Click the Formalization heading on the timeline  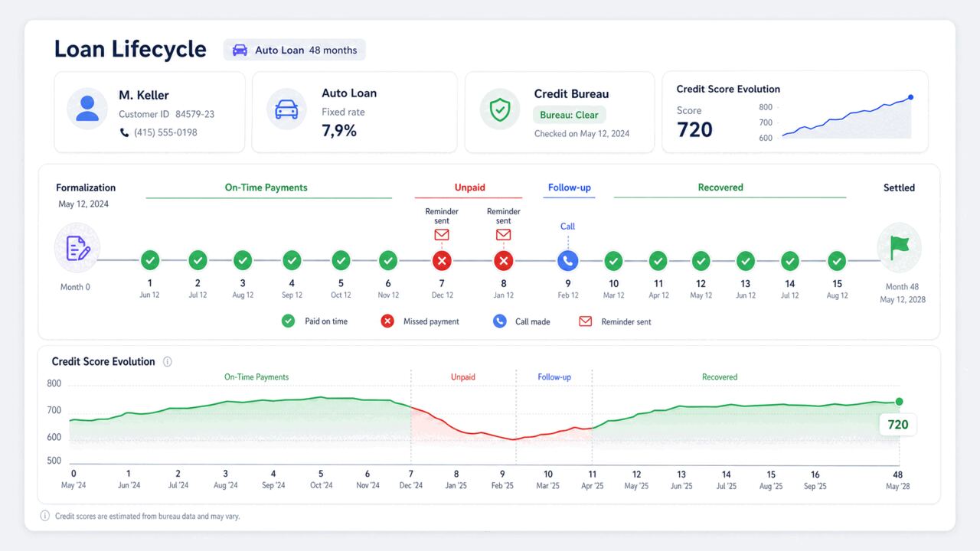[x=86, y=187]
